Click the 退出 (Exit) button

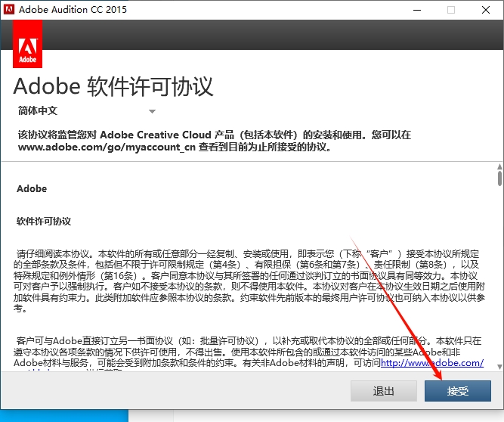point(384,391)
